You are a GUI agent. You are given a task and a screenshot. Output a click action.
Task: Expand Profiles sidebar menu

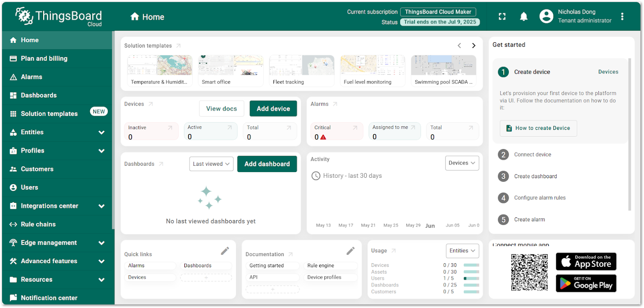[x=101, y=151]
